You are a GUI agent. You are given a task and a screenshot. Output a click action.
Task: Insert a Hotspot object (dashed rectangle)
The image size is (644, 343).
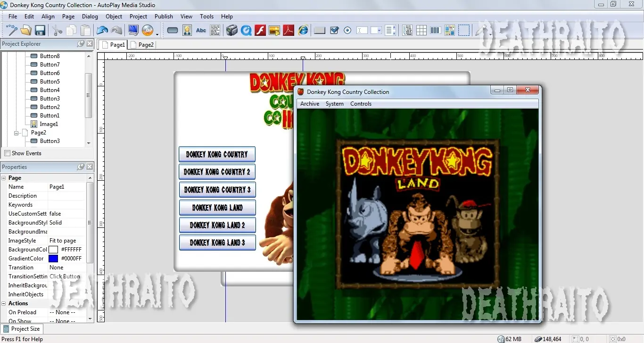click(x=464, y=31)
